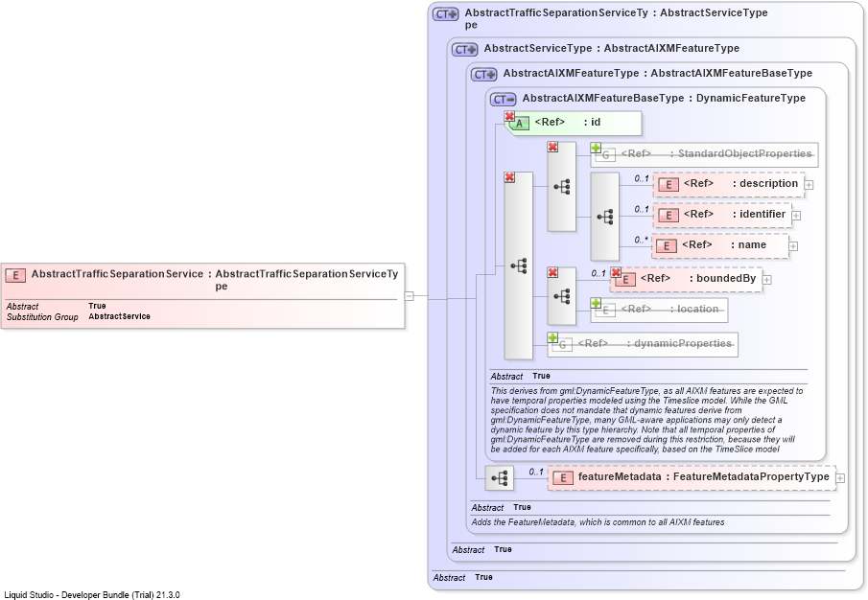Click red X on tall main sequence
Screen dimensions: 868x600
click(x=509, y=177)
